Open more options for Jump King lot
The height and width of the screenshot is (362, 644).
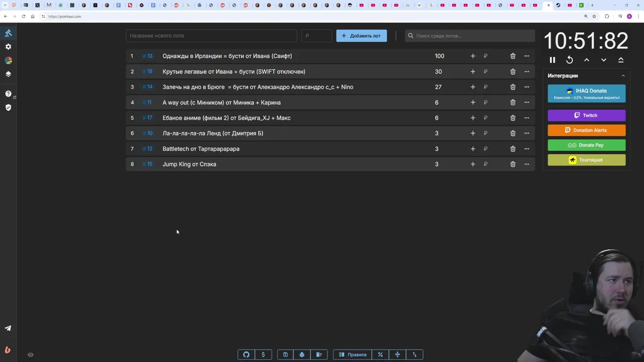pyautogui.click(x=526, y=164)
